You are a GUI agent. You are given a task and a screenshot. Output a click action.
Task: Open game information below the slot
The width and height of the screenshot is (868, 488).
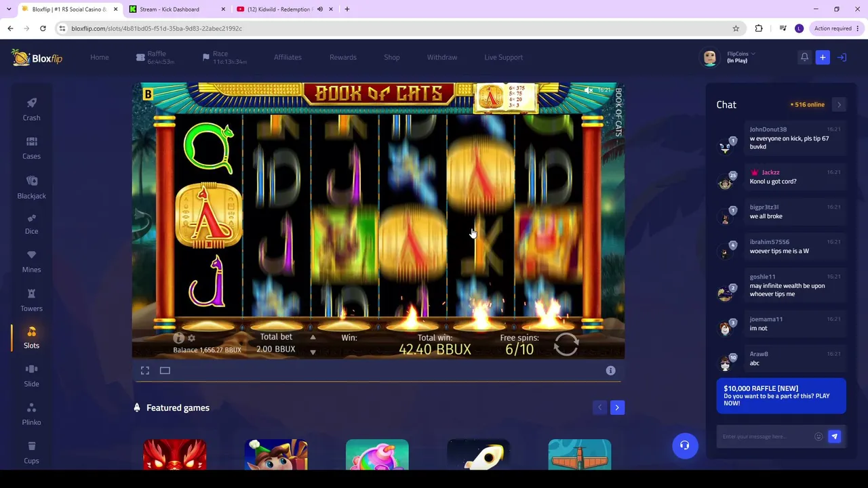tap(610, 371)
